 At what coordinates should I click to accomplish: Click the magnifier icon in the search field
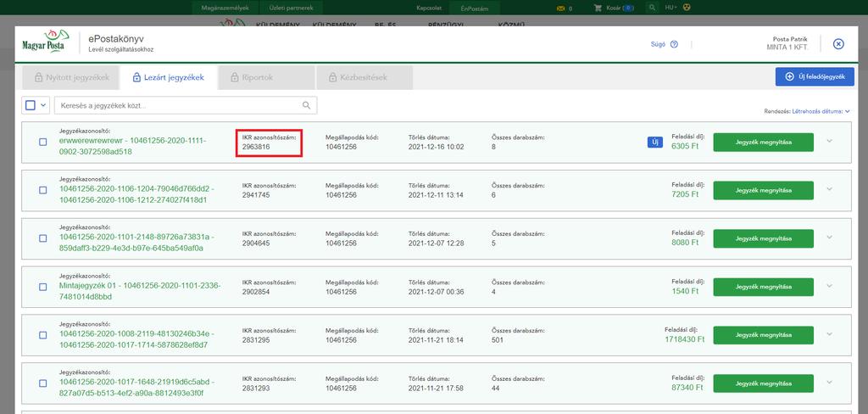click(306, 105)
